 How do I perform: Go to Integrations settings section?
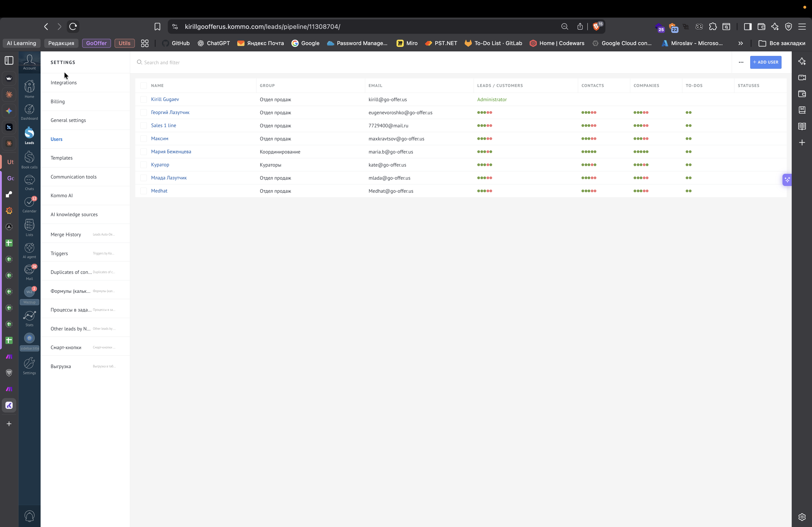63,83
